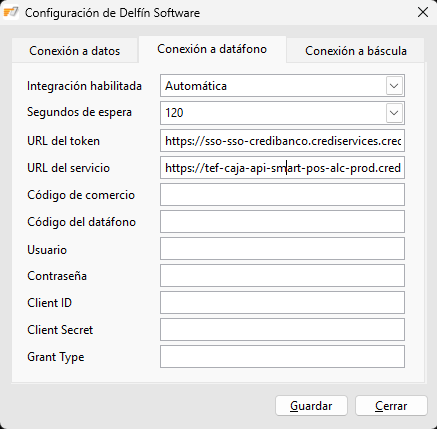Click the Client Secret label

[60, 330]
